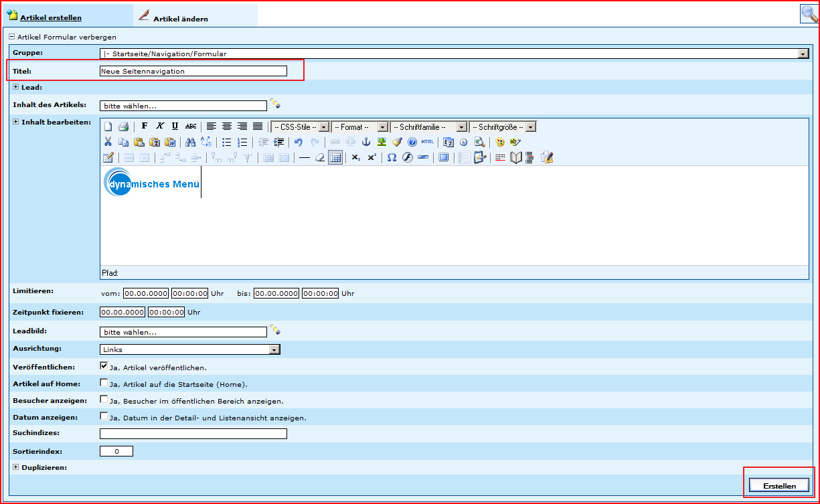Insert special character with Omega icon
The width and height of the screenshot is (820, 504).
392,157
